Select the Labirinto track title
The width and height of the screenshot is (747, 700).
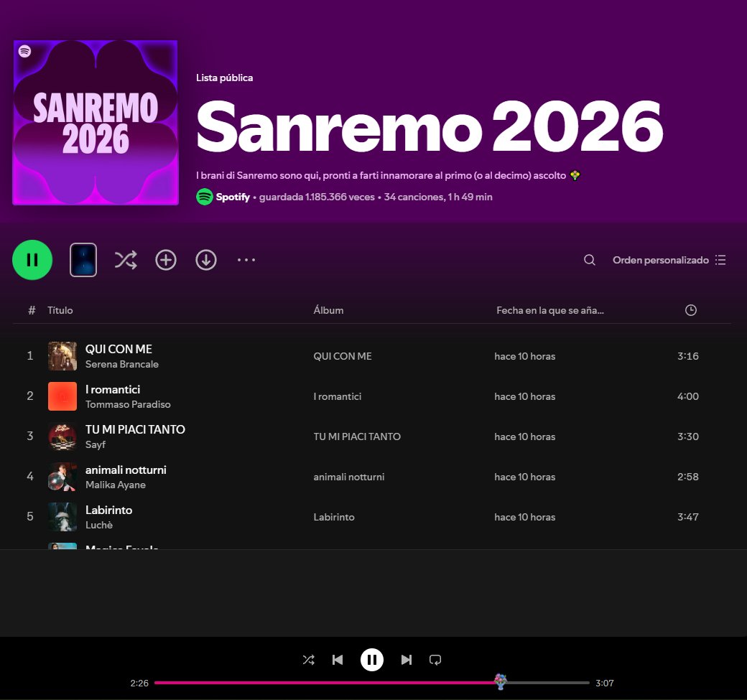108,510
